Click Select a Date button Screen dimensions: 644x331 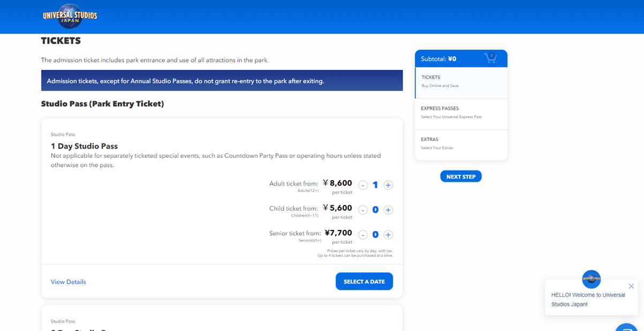coord(364,281)
